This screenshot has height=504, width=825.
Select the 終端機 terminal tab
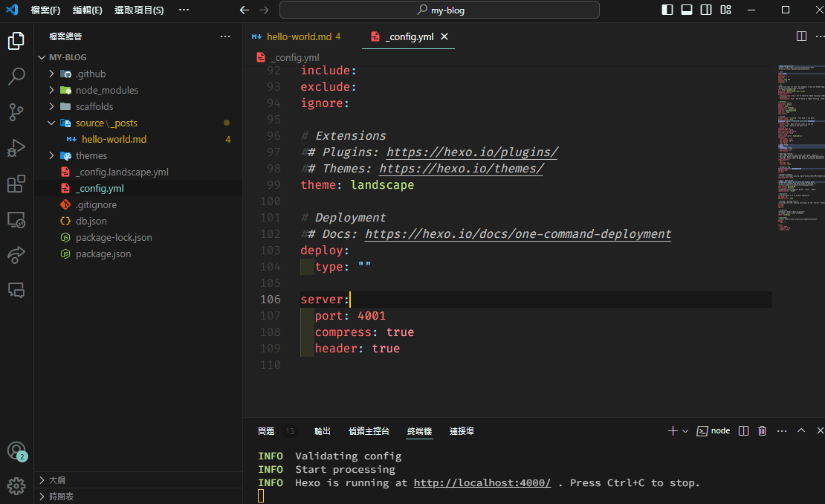coord(419,431)
